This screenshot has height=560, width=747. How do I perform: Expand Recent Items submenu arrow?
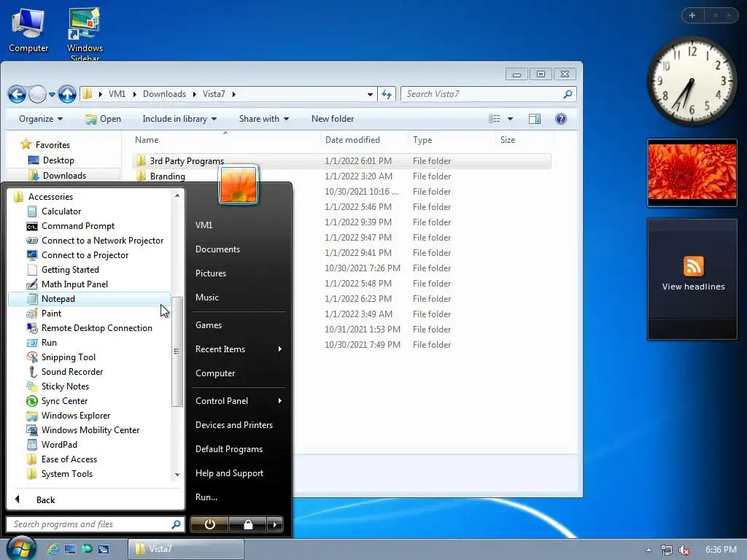(x=279, y=349)
